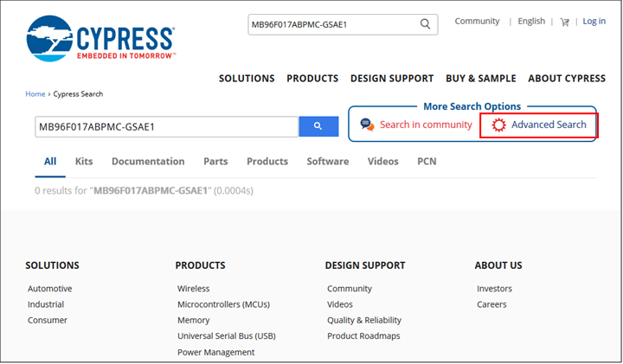Screen dimensions: 623x364
Task: Switch to the PCN tab
Action: [x=427, y=162]
